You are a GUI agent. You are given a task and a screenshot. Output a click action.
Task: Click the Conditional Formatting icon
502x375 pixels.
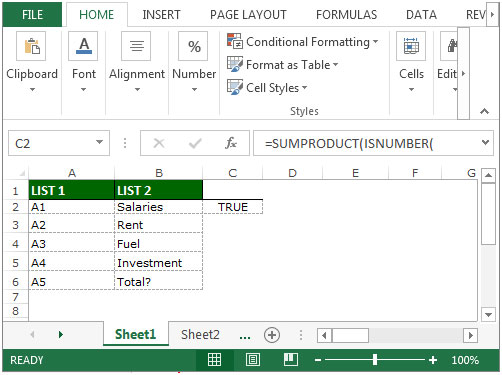(235, 41)
